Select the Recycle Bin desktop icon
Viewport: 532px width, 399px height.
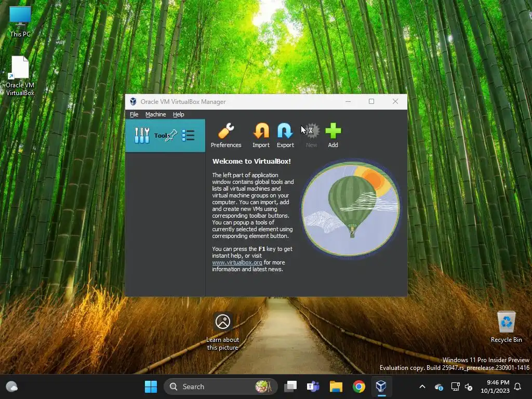(506, 327)
